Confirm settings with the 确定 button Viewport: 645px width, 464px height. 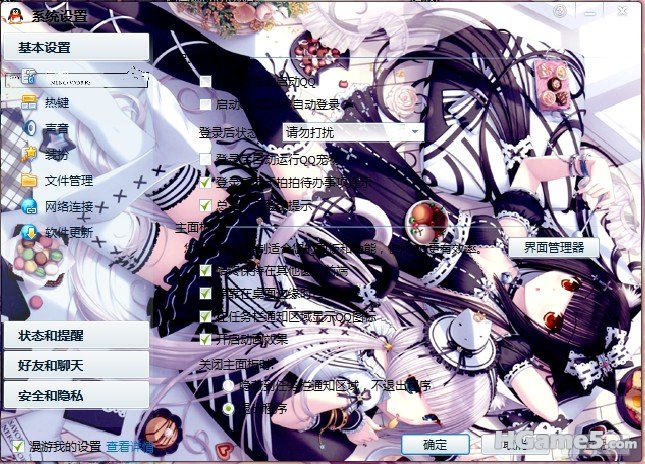coord(435,444)
